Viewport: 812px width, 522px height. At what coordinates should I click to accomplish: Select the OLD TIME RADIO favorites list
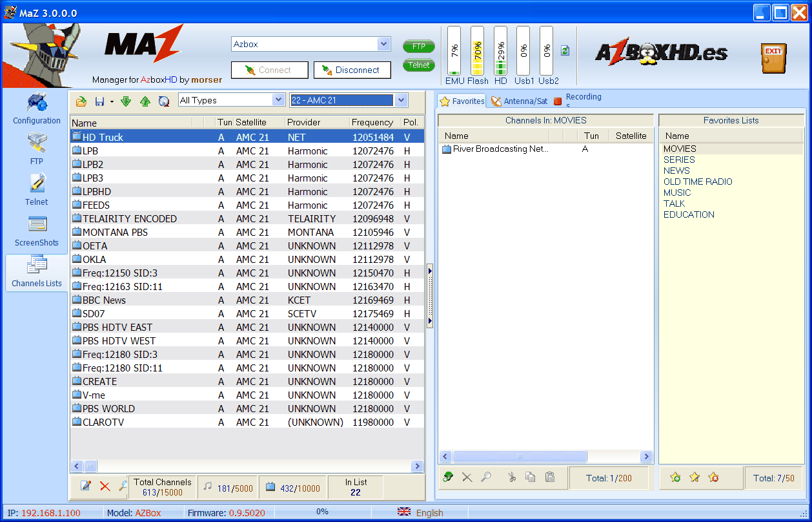click(733, 182)
